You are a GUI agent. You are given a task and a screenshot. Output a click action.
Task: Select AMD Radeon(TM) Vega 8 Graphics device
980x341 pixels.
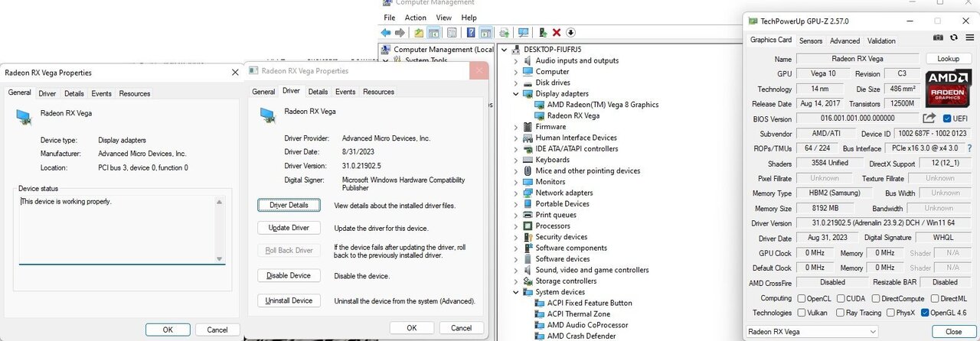tap(602, 105)
